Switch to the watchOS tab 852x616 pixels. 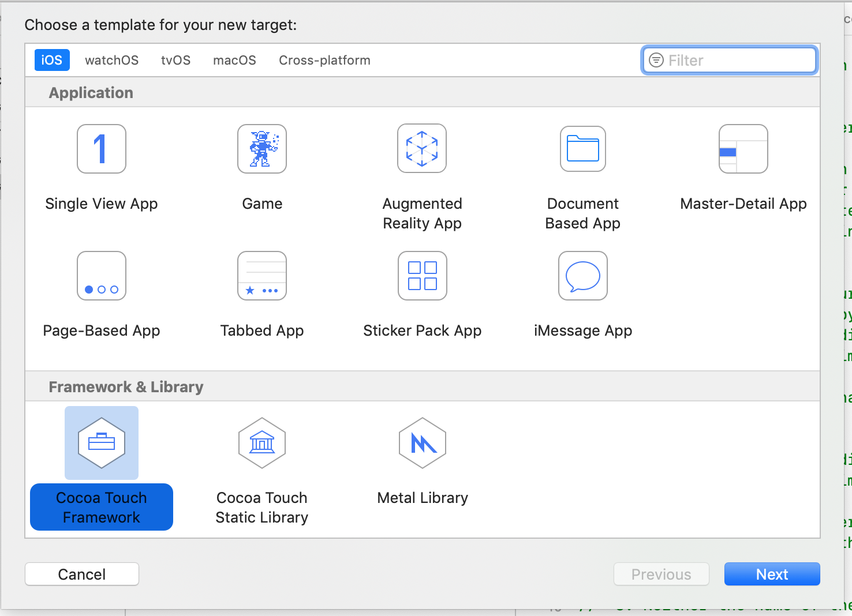click(112, 60)
